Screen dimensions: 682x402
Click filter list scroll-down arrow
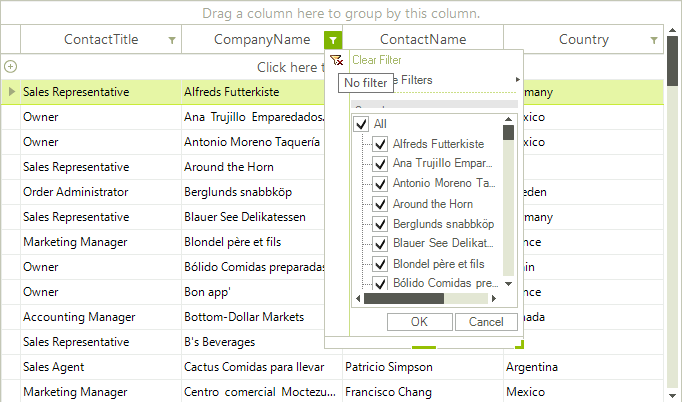point(508,284)
